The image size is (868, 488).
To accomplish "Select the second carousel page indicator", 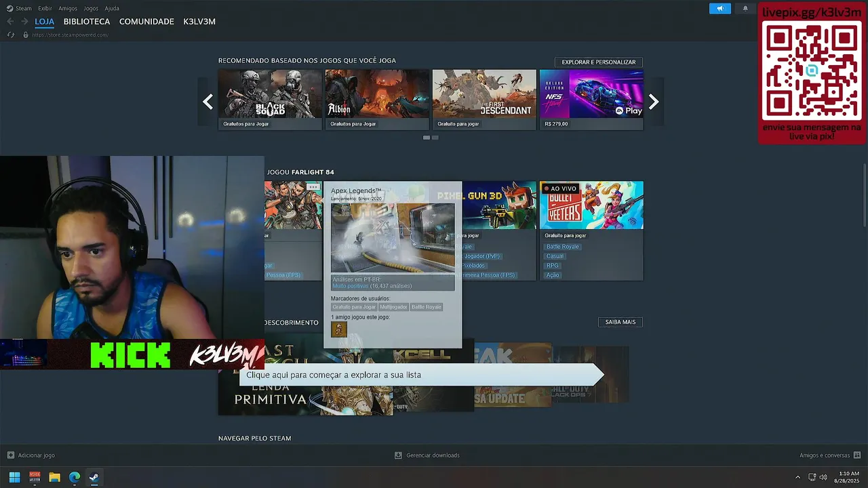I will (x=435, y=138).
